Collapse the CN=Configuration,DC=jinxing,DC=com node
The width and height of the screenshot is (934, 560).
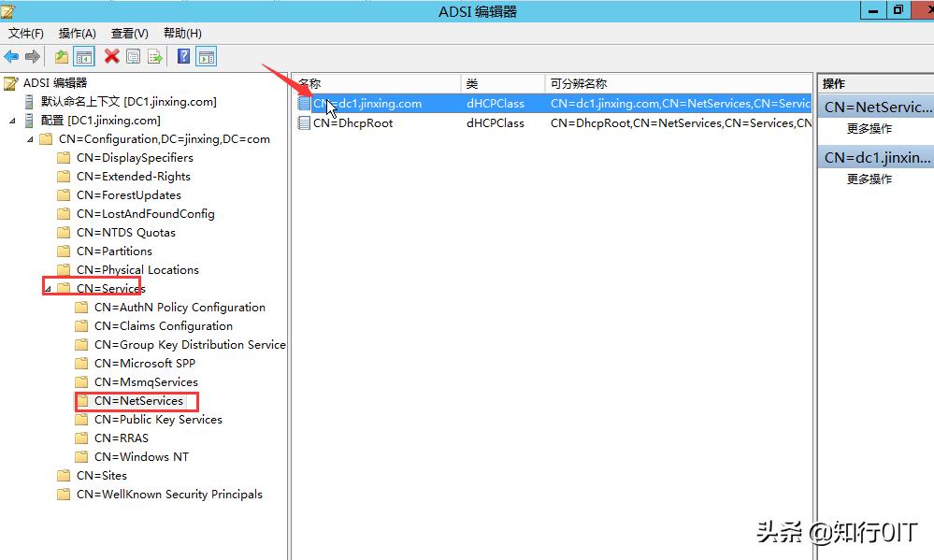tap(30, 139)
